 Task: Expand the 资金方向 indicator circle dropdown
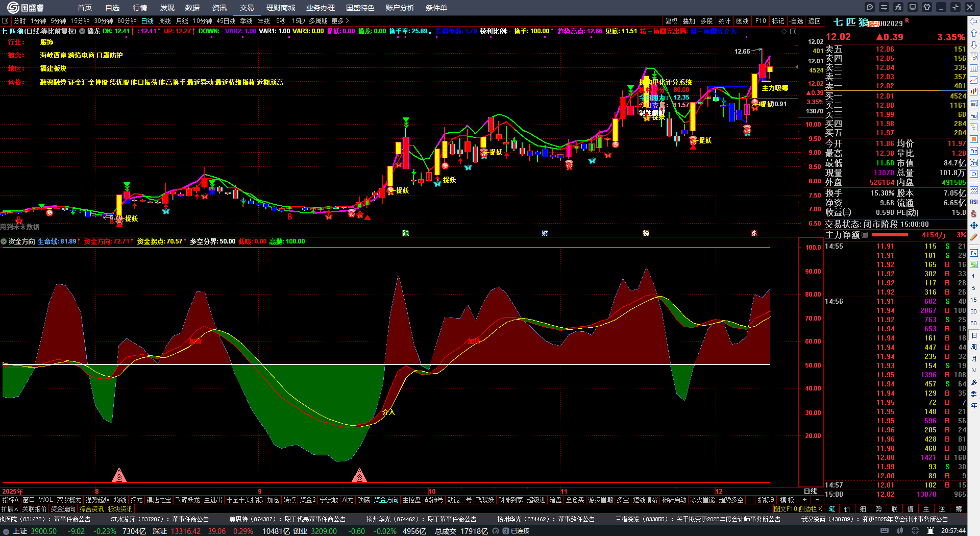click(4, 241)
